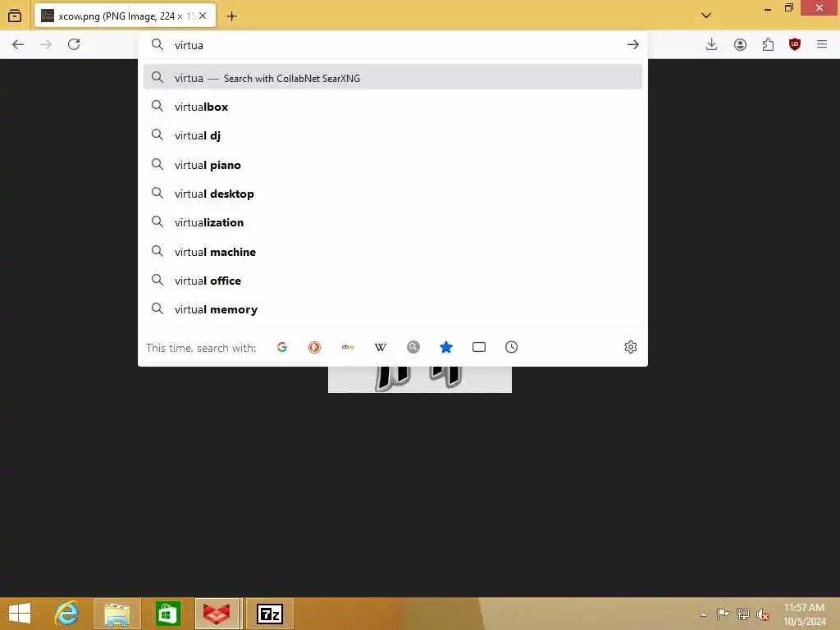The height and width of the screenshot is (630, 840).
Task: Click the forward navigation arrow
Action: [46, 44]
